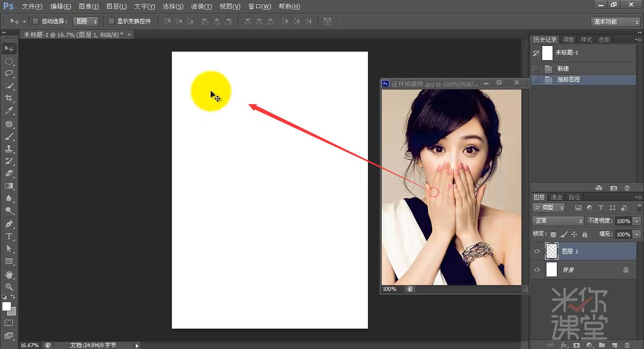Select the Zoom tool
This screenshot has height=349, width=644.
(9, 287)
